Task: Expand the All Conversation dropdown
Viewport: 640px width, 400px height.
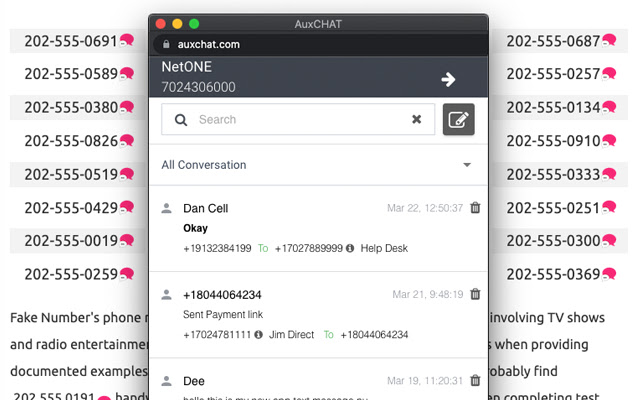Action: 318,165
